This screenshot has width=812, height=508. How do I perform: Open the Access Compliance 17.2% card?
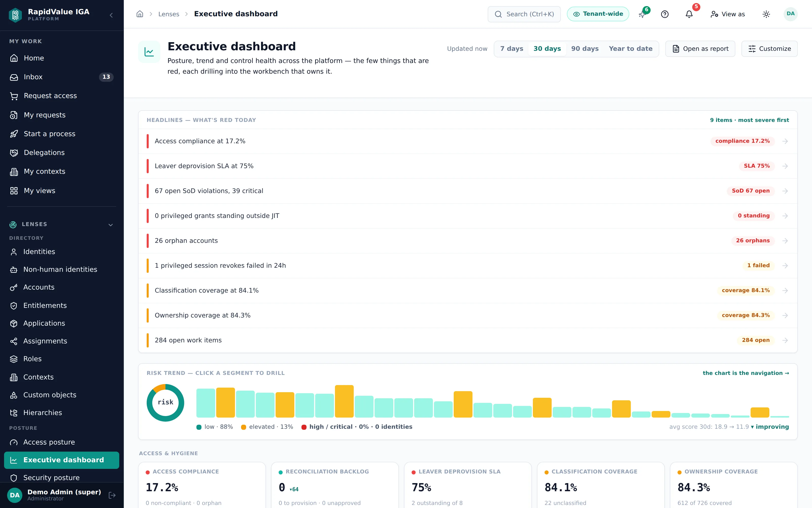(202, 485)
